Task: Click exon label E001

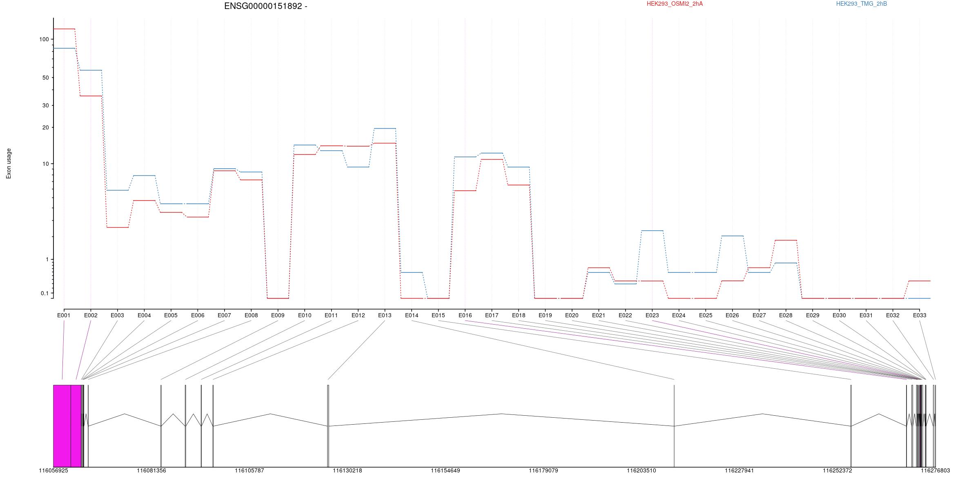Action: click(x=64, y=315)
